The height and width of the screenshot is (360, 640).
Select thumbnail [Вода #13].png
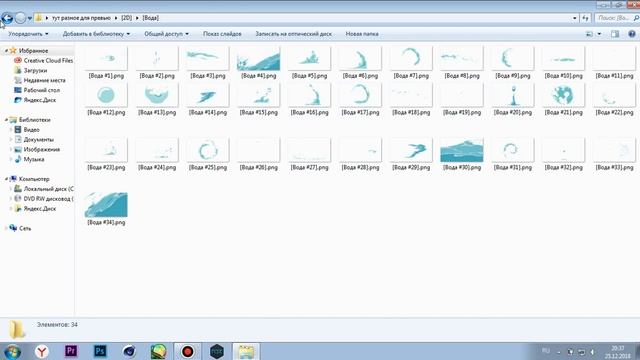click(x=157, y=95)
